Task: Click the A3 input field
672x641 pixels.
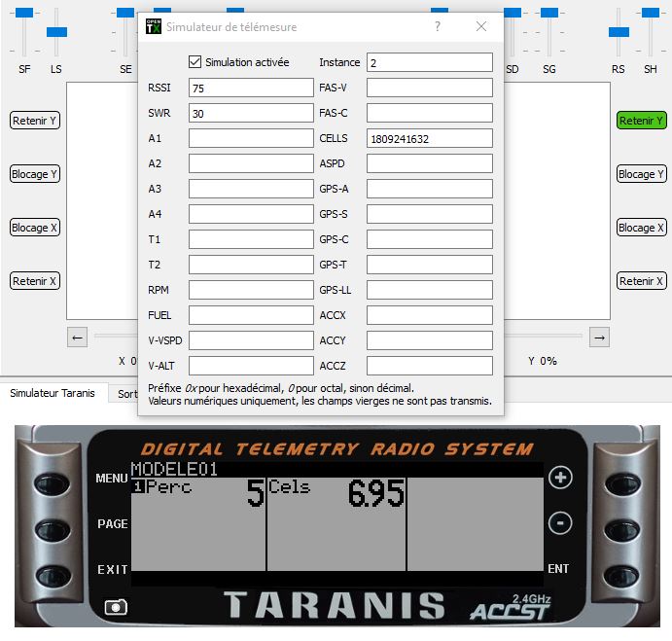Action: [251, 189]
